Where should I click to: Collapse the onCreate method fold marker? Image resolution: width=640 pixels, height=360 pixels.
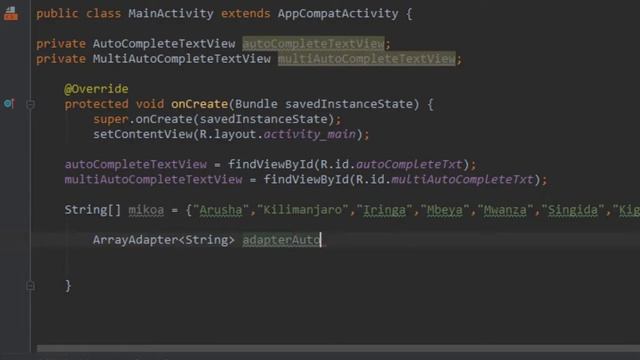(30, 104)
